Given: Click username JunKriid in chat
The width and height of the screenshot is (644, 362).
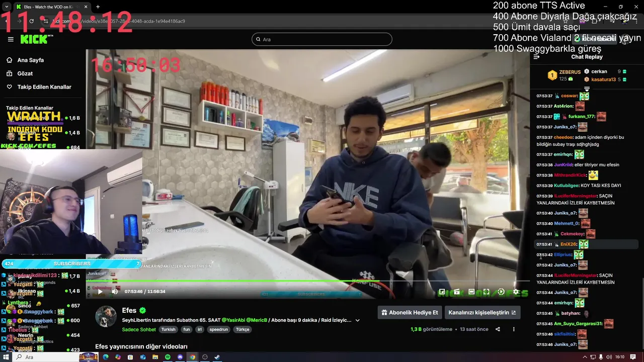Looking at the screenshot, I should pos(564,165).
